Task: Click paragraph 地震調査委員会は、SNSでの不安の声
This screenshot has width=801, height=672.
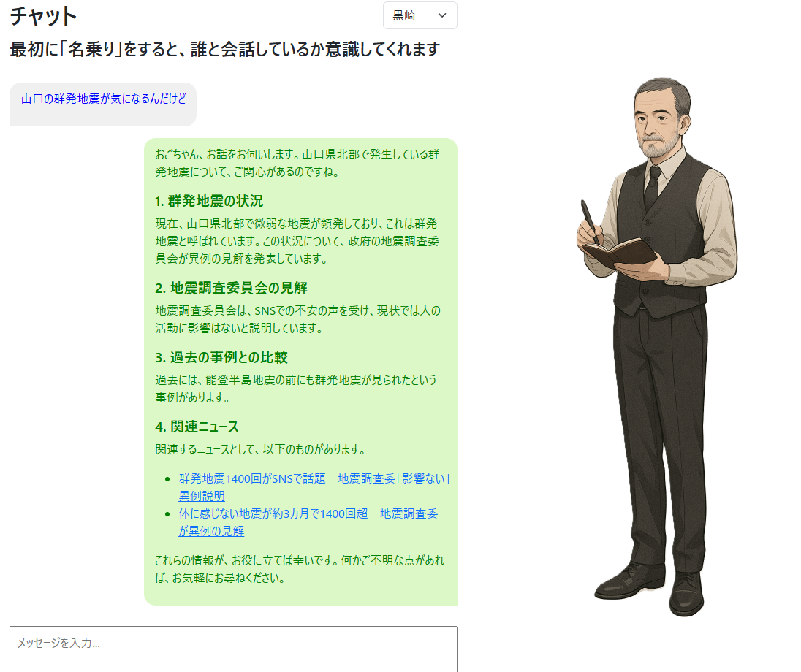Action: [298, 319]
